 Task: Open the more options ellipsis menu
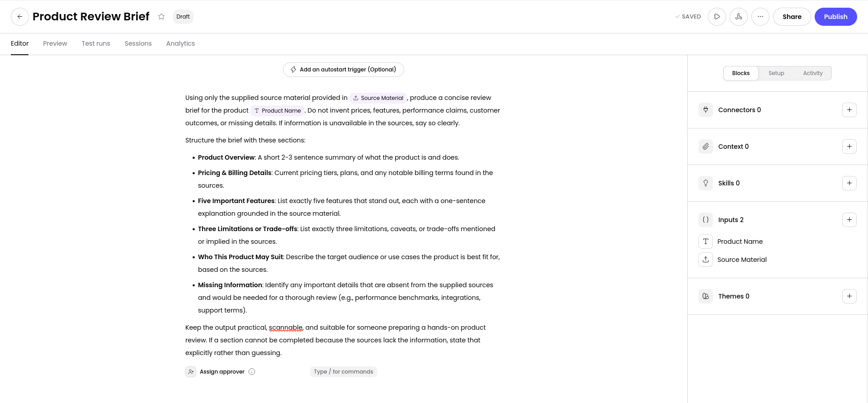760,17
